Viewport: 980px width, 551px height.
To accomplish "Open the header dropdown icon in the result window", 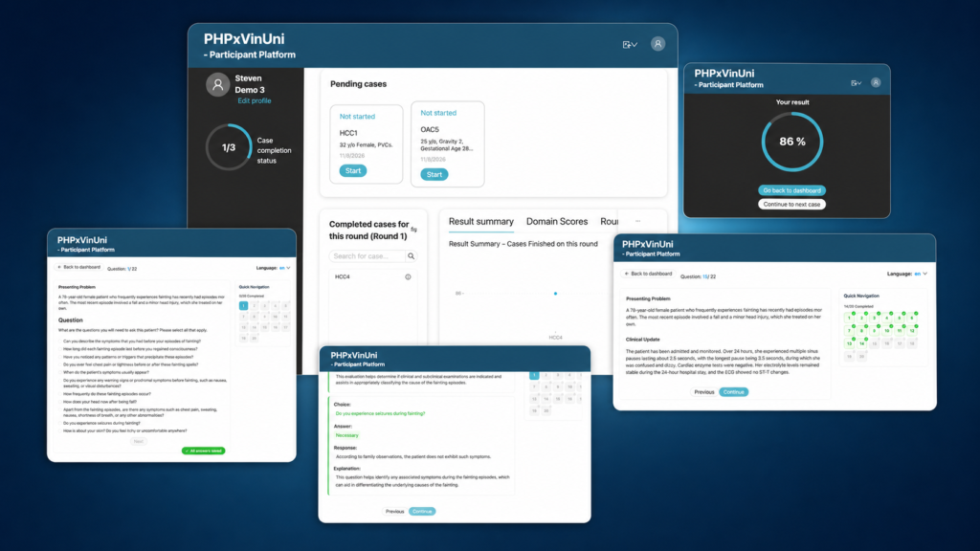I will click(856, 83).
